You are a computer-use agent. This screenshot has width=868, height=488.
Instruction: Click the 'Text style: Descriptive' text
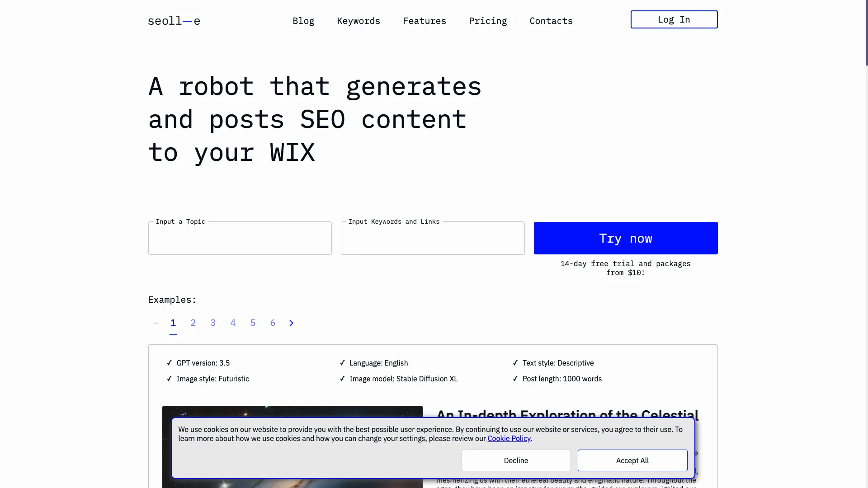click(x=558, y=363)
